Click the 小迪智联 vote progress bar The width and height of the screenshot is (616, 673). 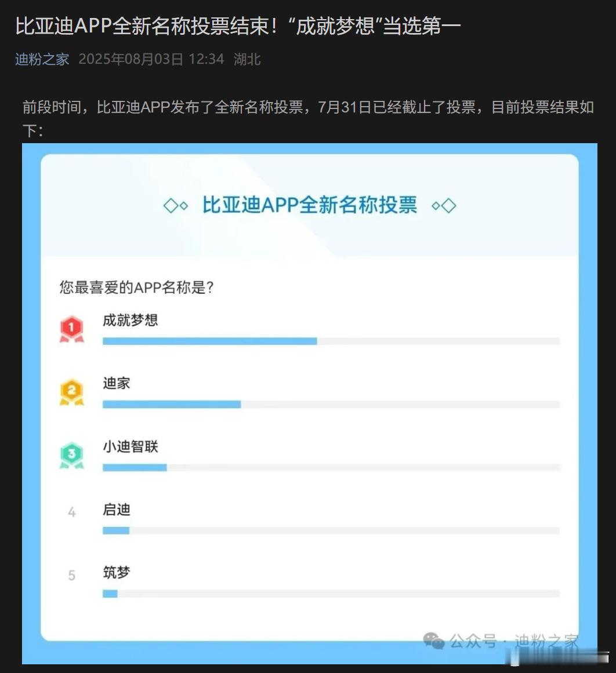tap(331, 467)
